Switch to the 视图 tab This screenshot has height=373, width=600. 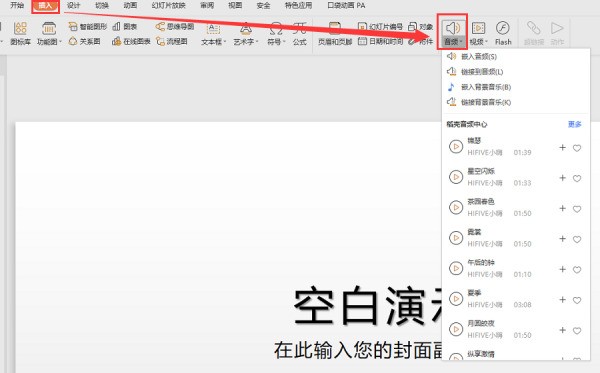click(x=235, y=5)
